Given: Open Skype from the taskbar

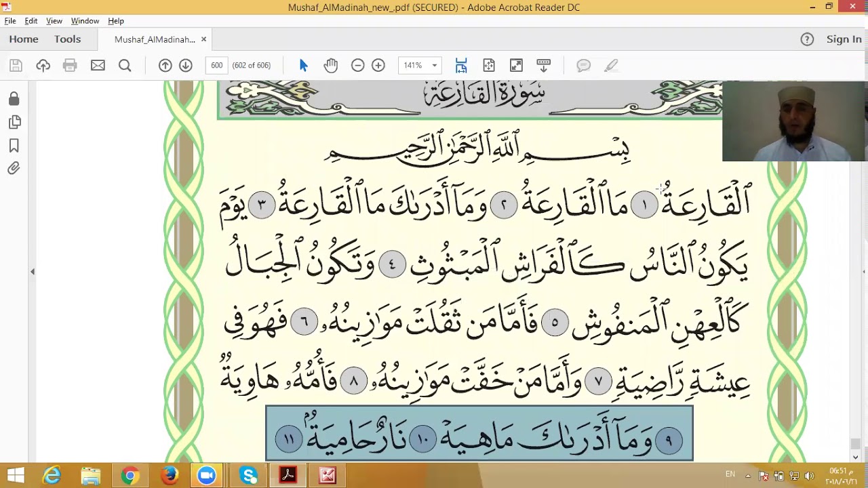Looking at the screenshot, I should (249, 476).
